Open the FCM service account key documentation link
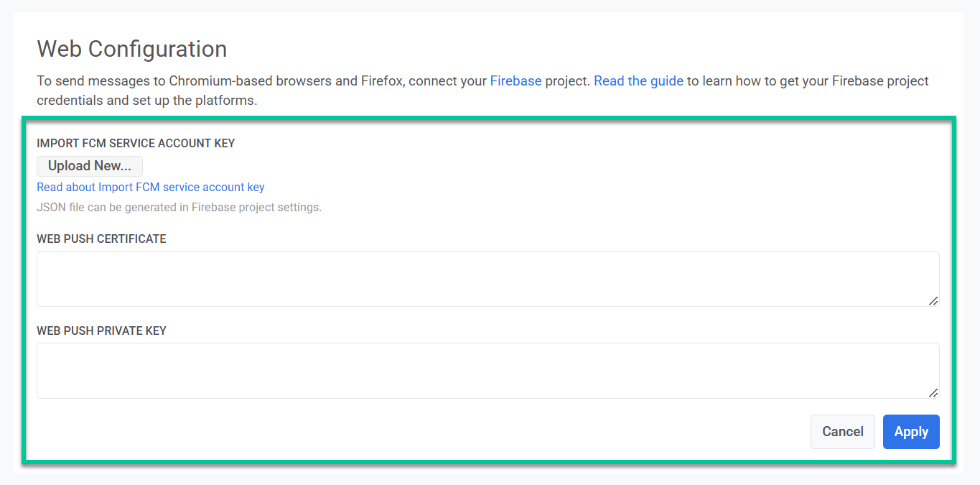 click(x=150, y=187)
